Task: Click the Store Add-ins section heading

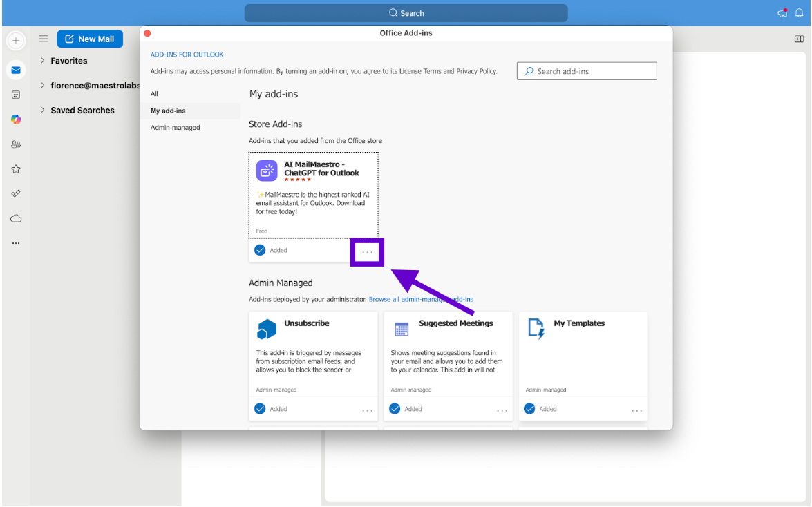Action: tap(275, 124)
